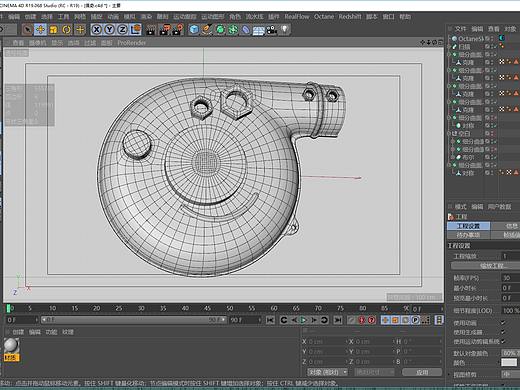Toggle 空白 null visibility dots

[492, 134]
